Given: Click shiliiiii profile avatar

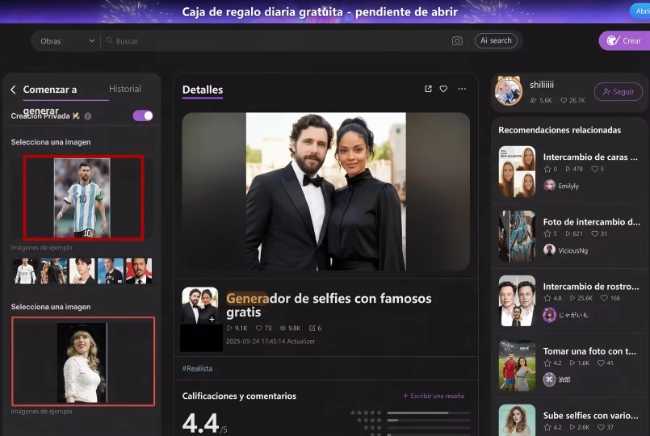Looking at the screenshot, I should coord(509,91).
